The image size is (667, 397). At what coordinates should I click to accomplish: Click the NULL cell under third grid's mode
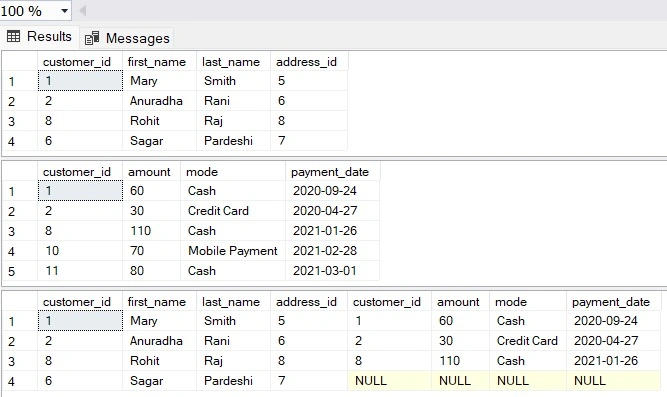(528, 381)
